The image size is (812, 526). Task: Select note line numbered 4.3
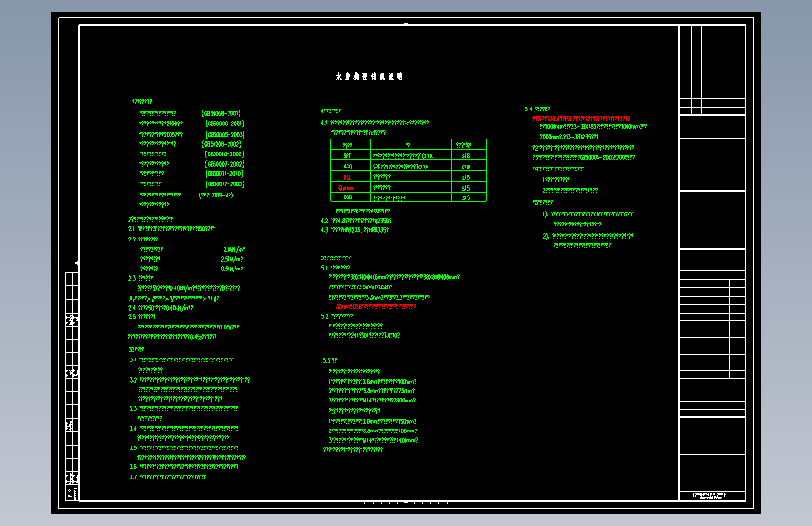[x=355, y=230]
